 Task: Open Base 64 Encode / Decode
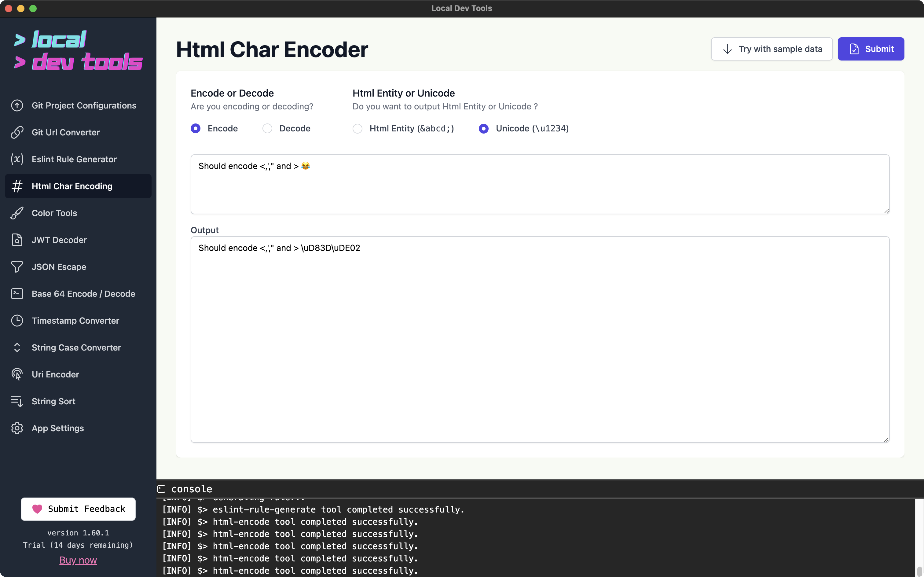(x=78, y=294)
